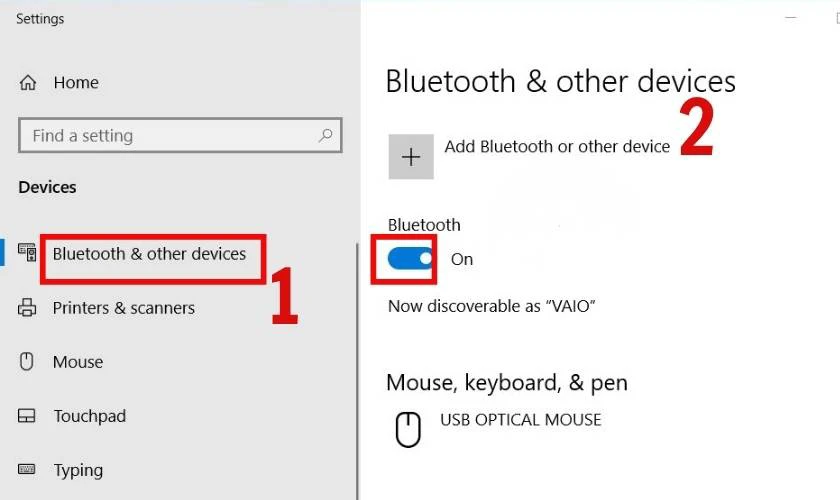Open Printers & scanners settings
Screen dimensions: 840x500
click(x=123, y=308)
